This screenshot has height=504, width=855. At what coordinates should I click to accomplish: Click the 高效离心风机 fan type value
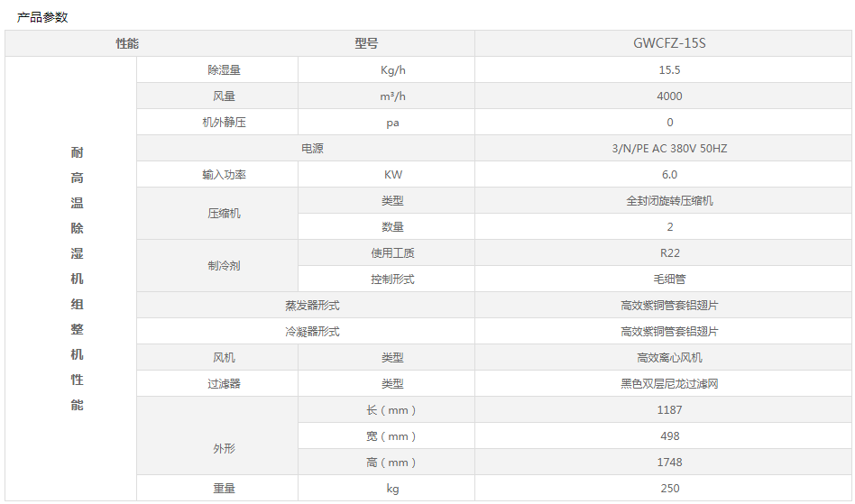click(669, 358)
